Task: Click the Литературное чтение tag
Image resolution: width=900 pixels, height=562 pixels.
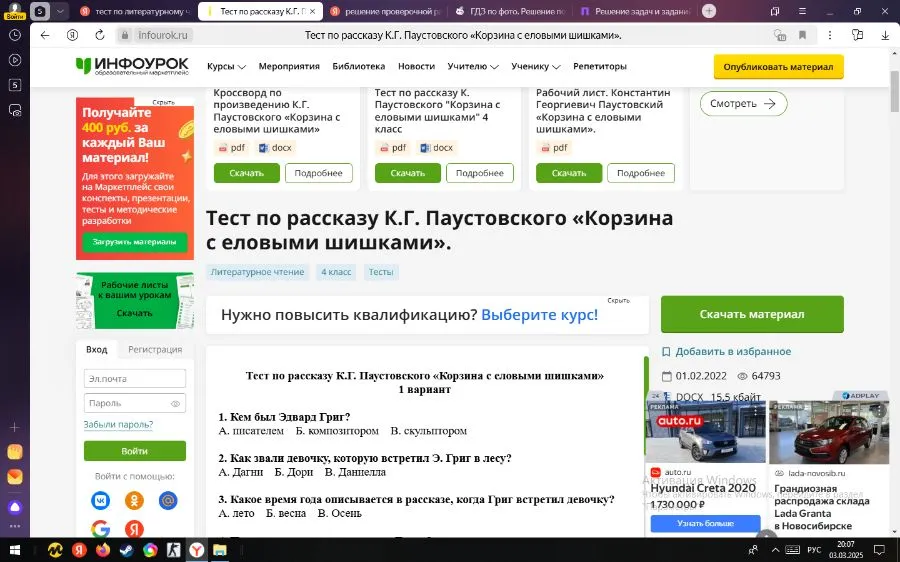Action: coord(257,272)
